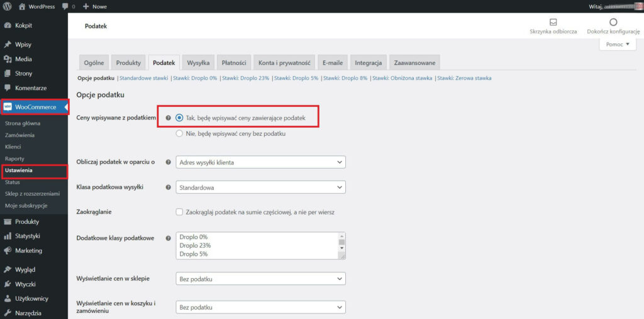Show help tip for Klasa podatkowa wysyłki
644x319 pixels.
tap(168, 187)
